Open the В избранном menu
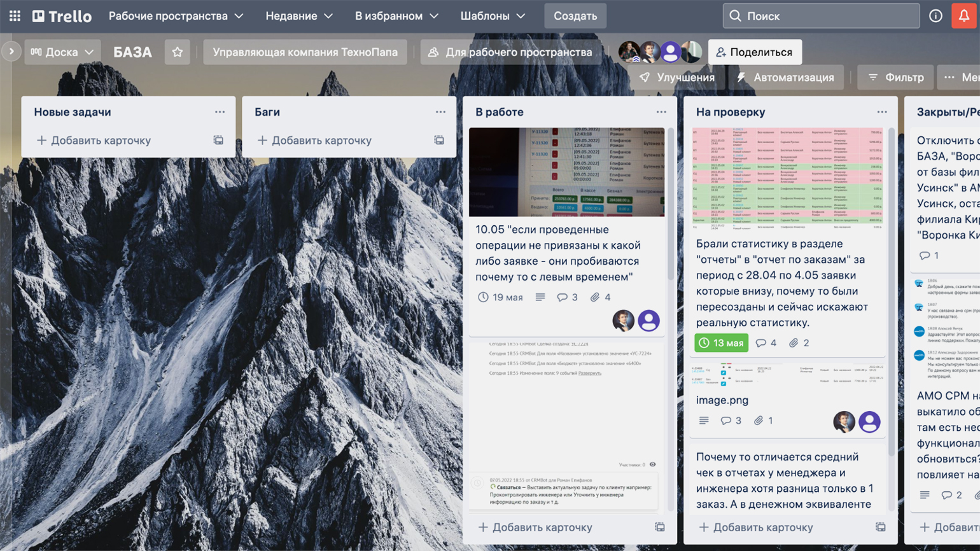 click(396, 16)
